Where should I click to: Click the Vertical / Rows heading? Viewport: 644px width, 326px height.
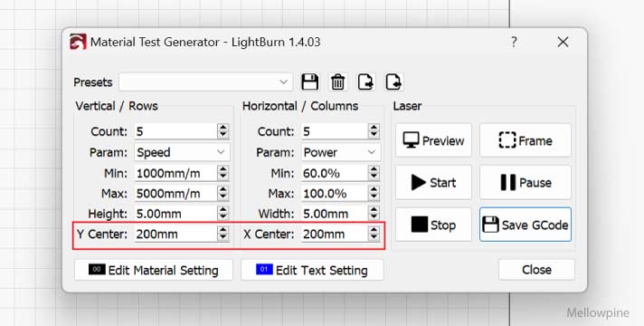[x=117, y=106]
